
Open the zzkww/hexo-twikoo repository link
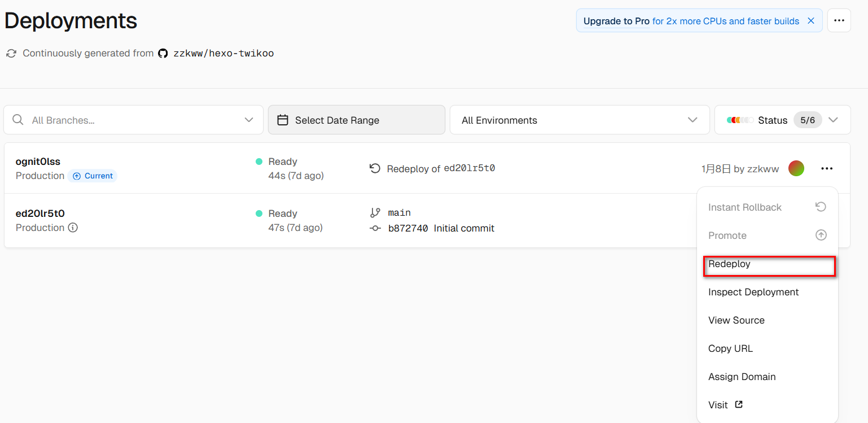223,54
